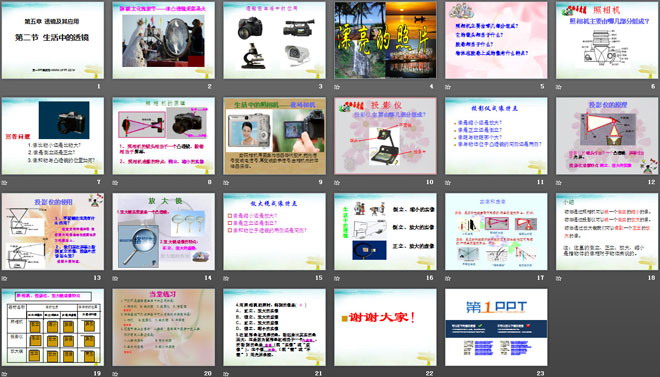Click slide number label '2'

(210, 87)
